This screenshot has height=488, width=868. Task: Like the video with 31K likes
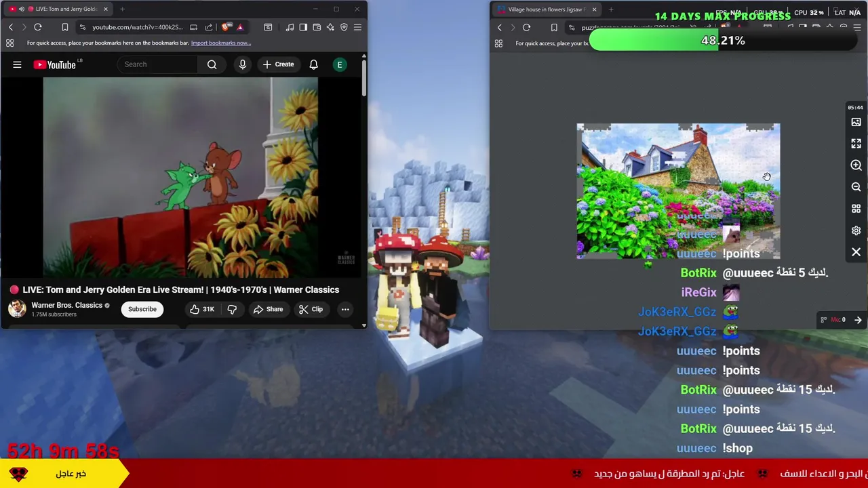pos(202,309)
